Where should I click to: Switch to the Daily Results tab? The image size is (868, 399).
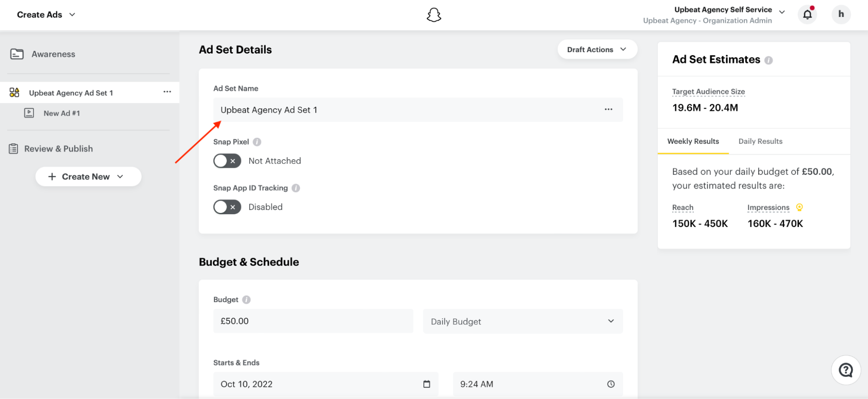coord(760,141)
